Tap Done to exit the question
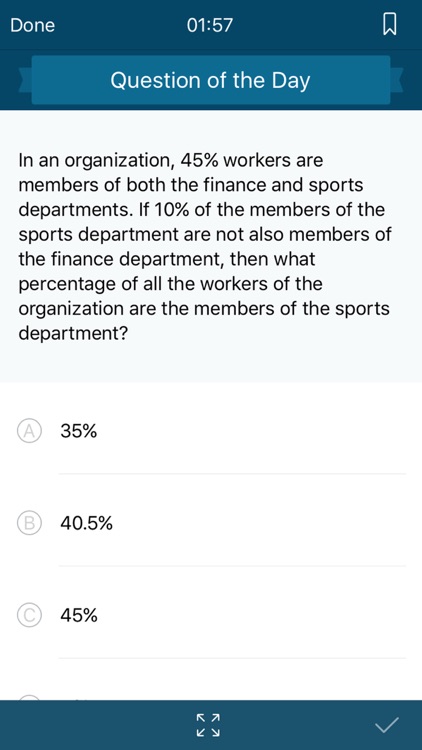 point(33,25)
